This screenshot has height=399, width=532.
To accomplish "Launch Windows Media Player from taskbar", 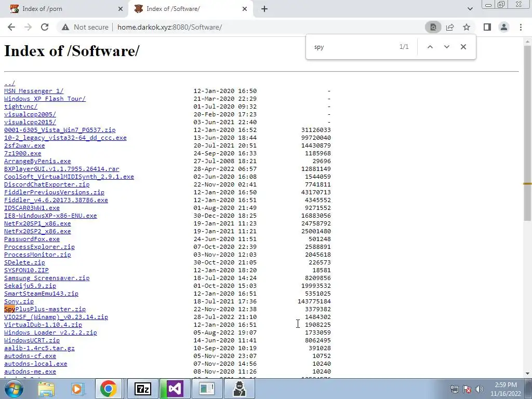I will click(x=77, y=389).
